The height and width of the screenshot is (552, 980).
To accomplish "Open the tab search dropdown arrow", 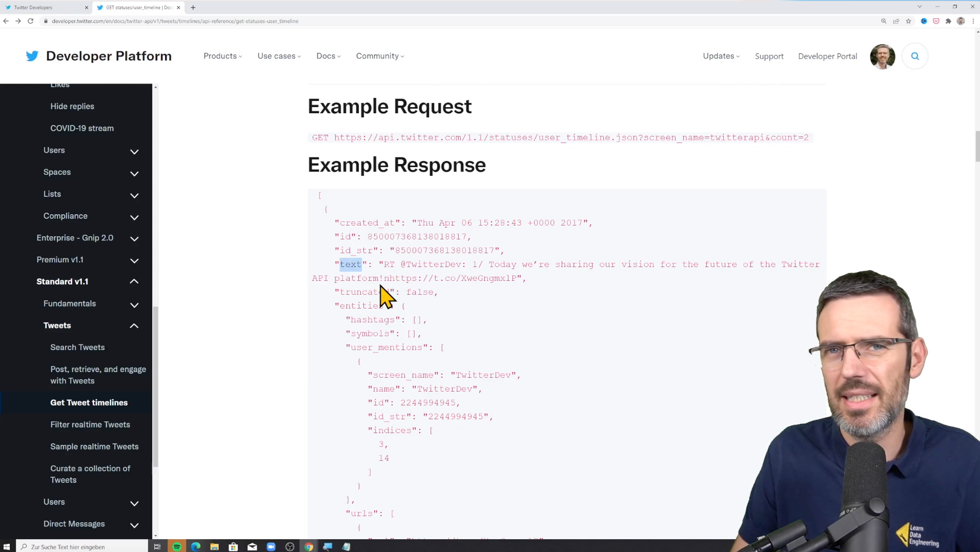I will [920, 7].
